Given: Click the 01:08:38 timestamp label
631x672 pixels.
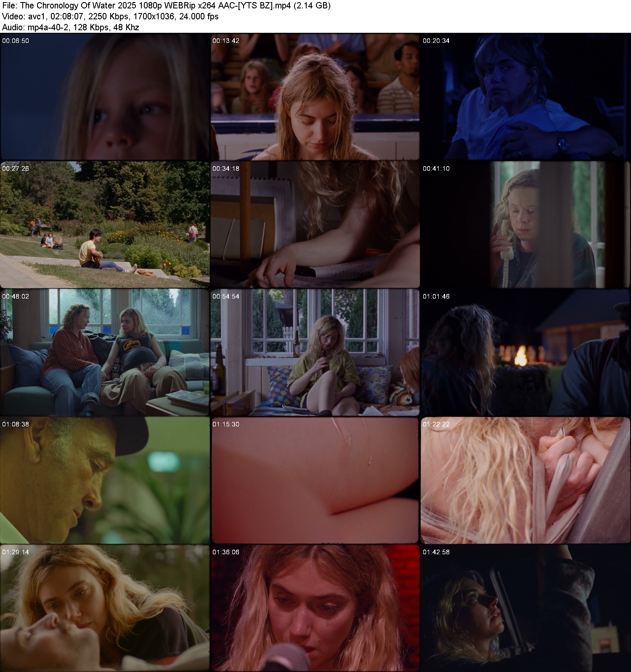Looking at the screenshot, I should tap(16, 424).
